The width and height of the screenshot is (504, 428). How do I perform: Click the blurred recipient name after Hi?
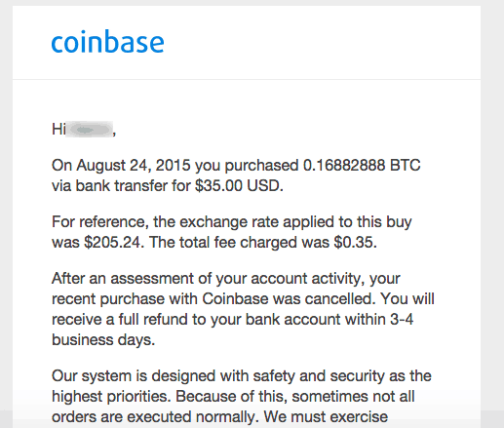coord(90,130)
